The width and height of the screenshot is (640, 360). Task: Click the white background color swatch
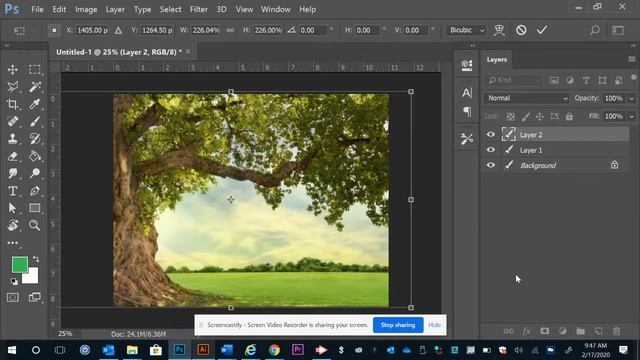[x=32, y=277]
